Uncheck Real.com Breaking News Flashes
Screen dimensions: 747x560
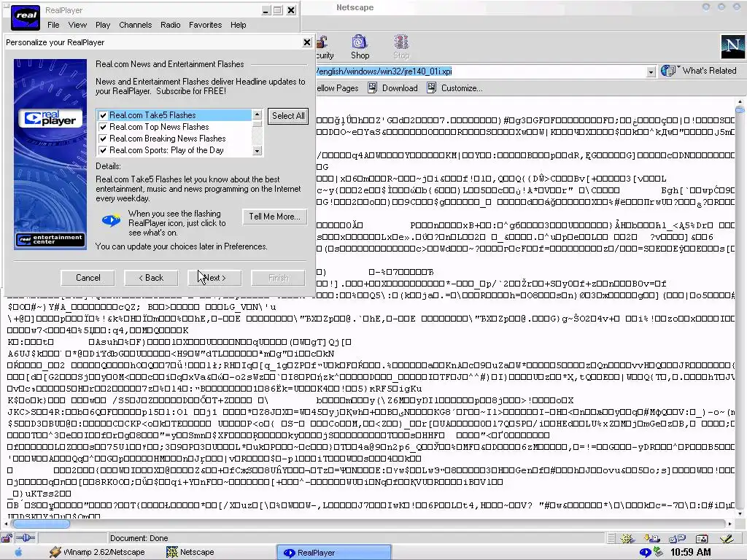[103, 139]
